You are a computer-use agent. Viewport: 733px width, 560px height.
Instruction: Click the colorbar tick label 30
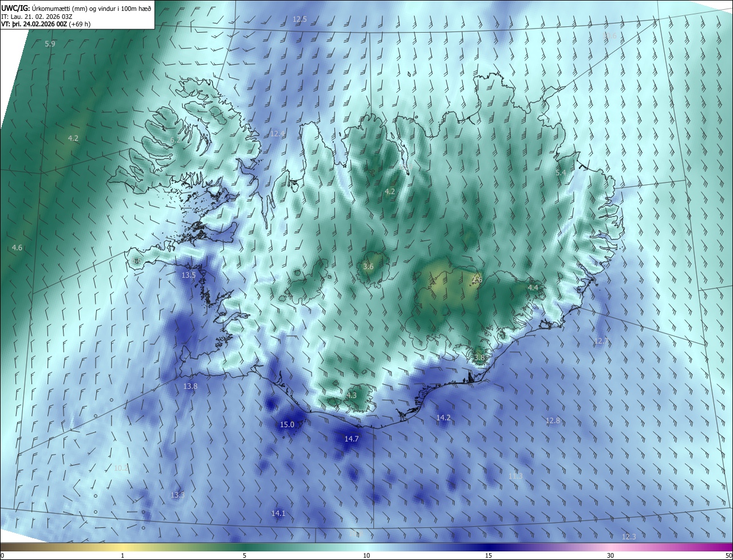click(x=610, y=555)
